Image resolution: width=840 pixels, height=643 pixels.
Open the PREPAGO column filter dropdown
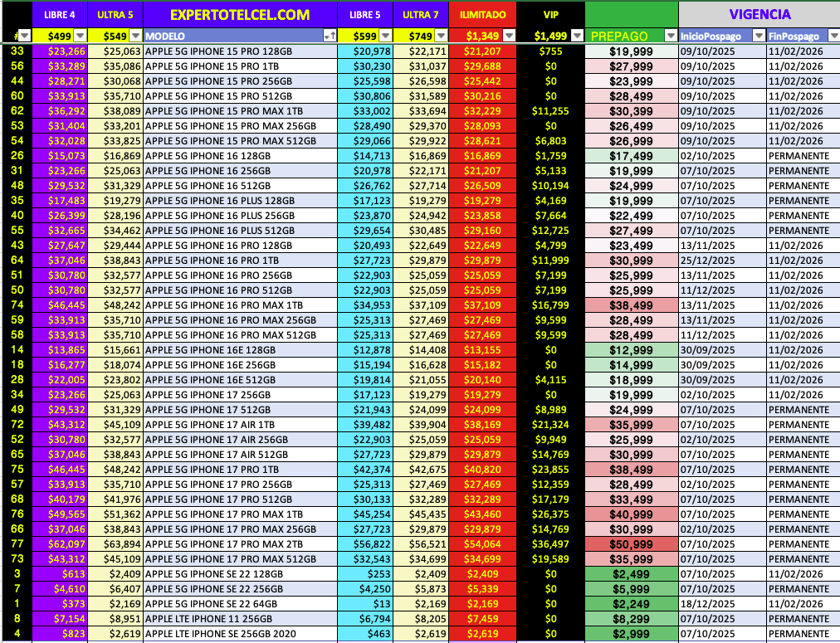point(669,36)
